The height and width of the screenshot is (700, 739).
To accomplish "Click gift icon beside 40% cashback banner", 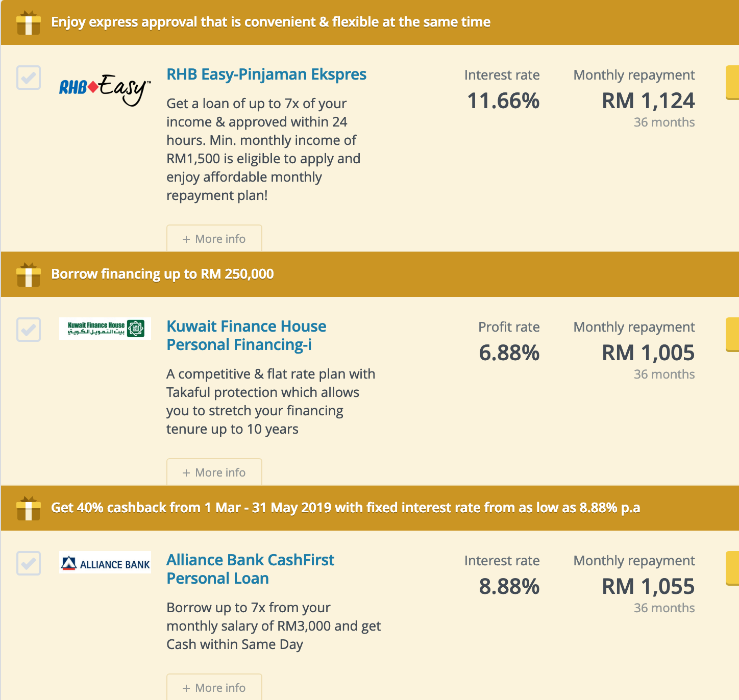I will pos(29,509).
